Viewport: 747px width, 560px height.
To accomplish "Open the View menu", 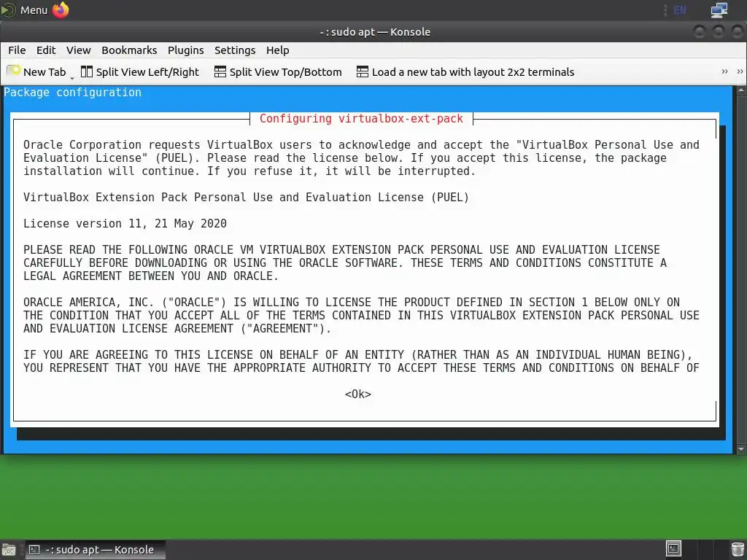I will coord(79,50).
